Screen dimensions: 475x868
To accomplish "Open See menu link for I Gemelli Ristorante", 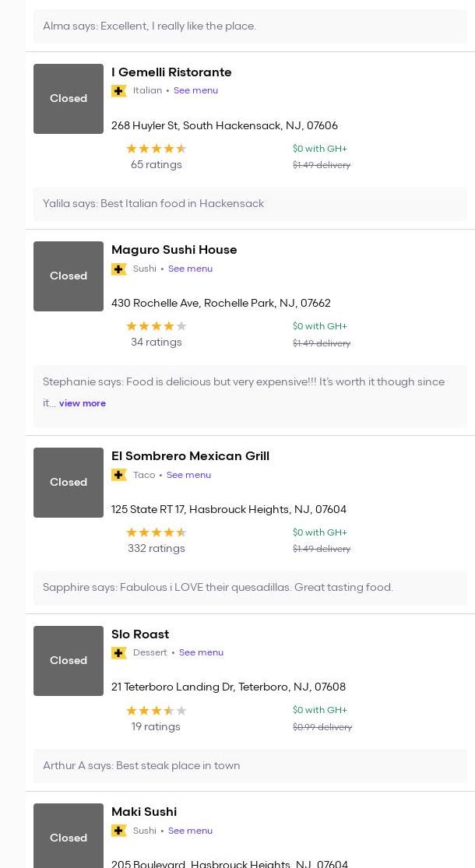I will coord(195,91).
